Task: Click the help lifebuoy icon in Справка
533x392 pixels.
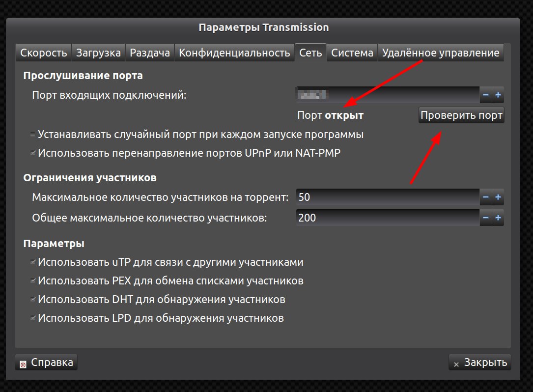Action: pyautogui.click(x=23, y=364)
